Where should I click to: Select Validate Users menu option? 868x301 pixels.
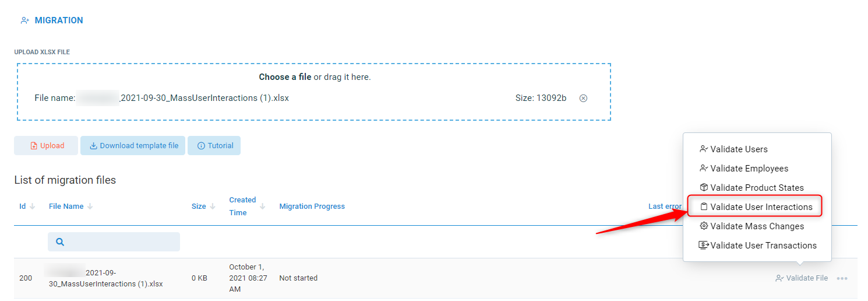[x=739, y=149]
